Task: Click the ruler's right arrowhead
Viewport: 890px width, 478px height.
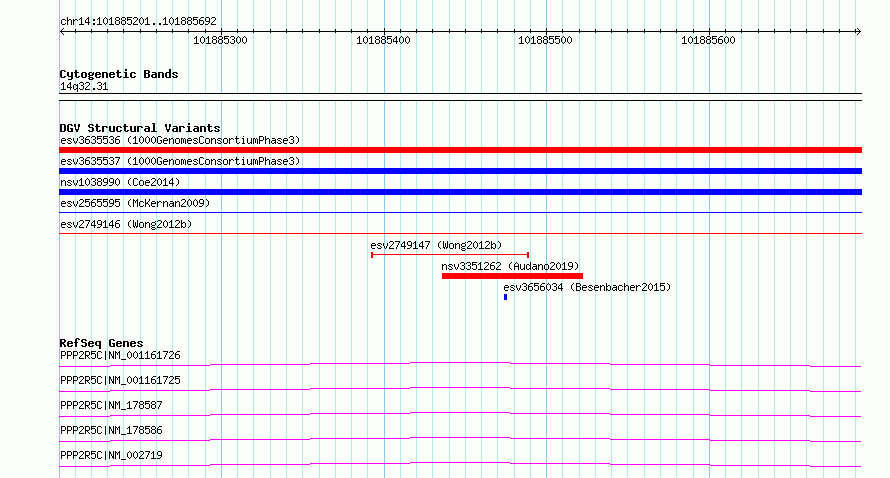Action: click(x=859, y=32)
